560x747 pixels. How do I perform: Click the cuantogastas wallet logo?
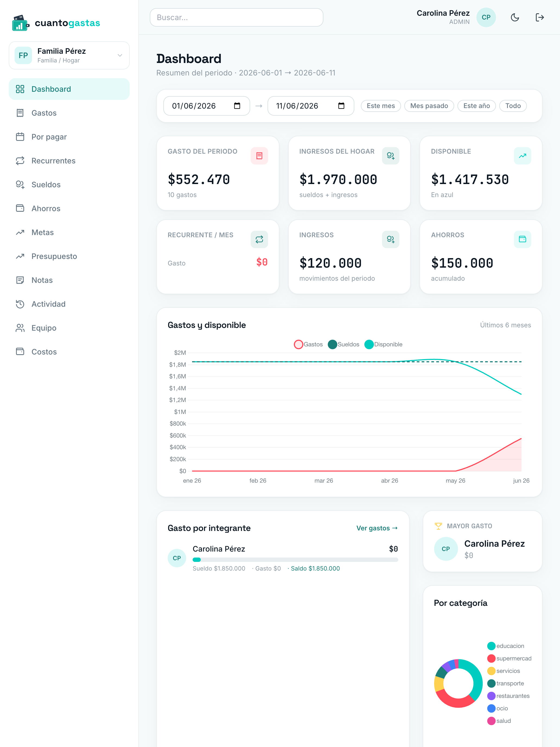[21, 23]
